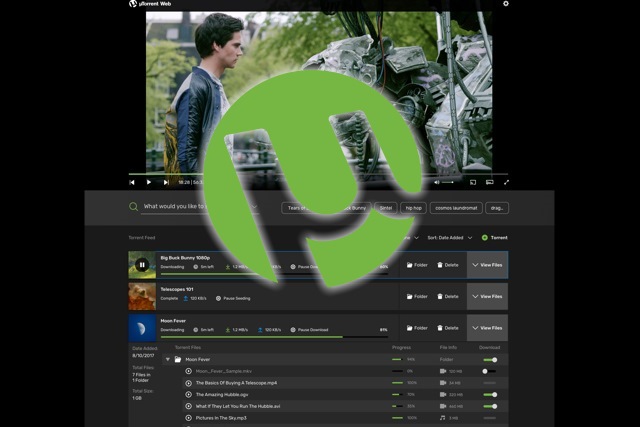Delete the Big Buck Bunny 1080p torrent
Screen dimensions: 640x427
click(448, 265)
